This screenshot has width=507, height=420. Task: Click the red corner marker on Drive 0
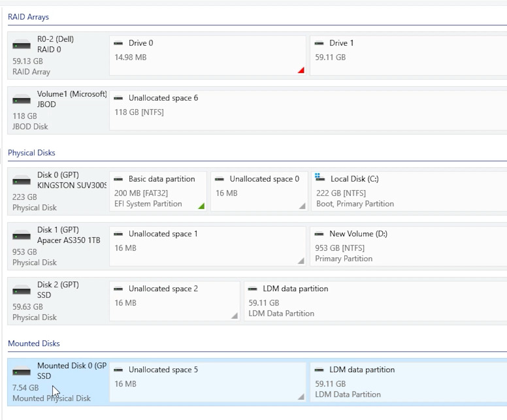[x=301, y=70]
